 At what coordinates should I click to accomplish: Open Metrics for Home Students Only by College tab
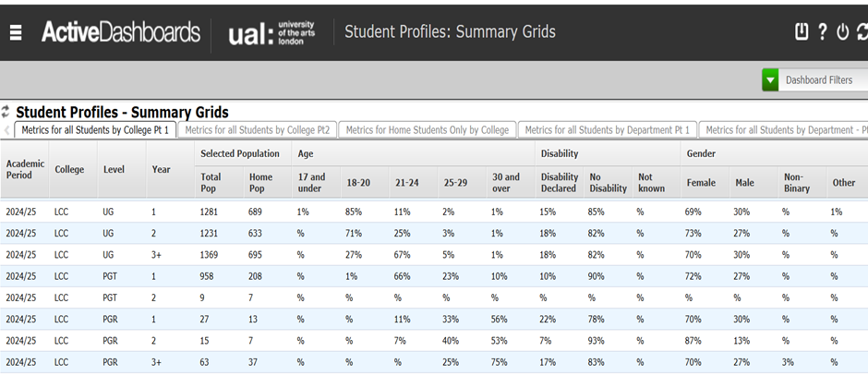pyautogui.click(x=427, y=130)
